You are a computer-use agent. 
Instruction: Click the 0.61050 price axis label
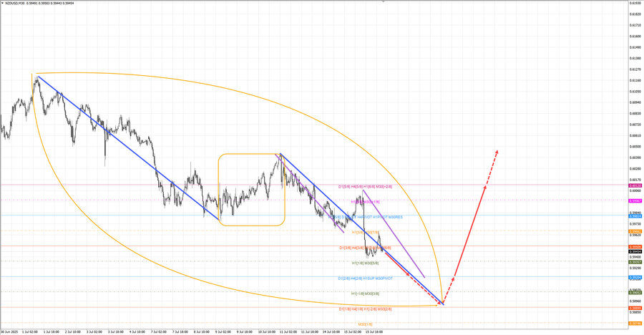click(x=635, y=91)
